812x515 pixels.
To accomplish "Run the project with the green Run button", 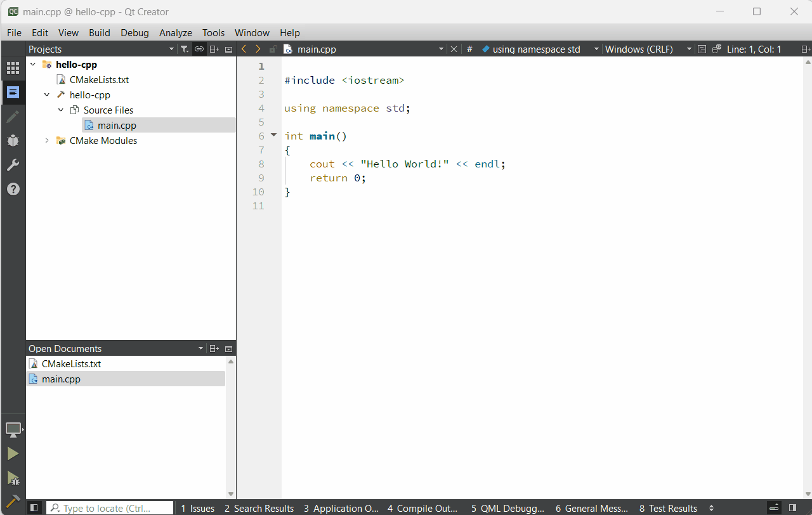I will click(13, 453).
